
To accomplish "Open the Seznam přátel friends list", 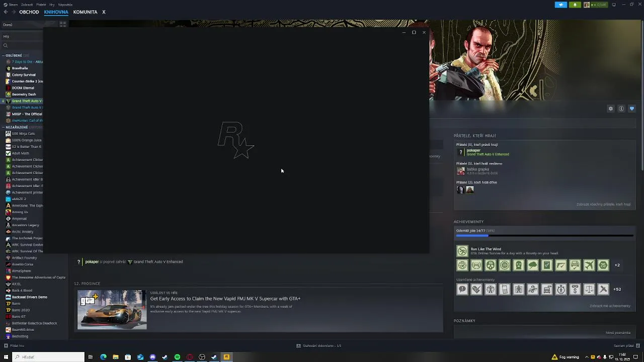I will click(x=626, y=346).
